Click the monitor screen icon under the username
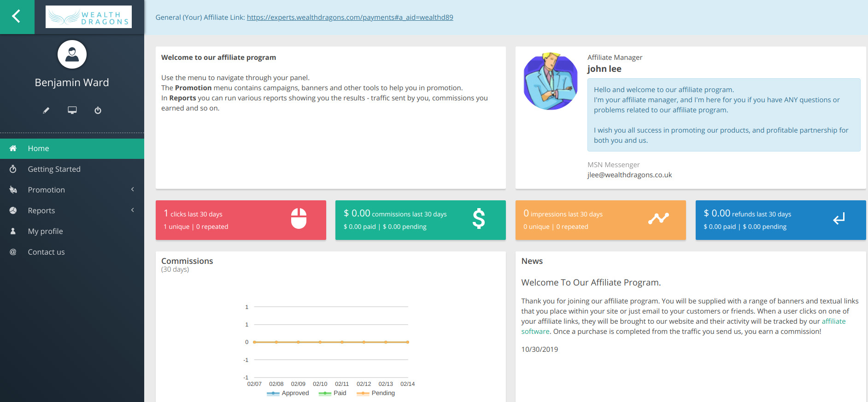The image size is (868, 402). (72, 110)
